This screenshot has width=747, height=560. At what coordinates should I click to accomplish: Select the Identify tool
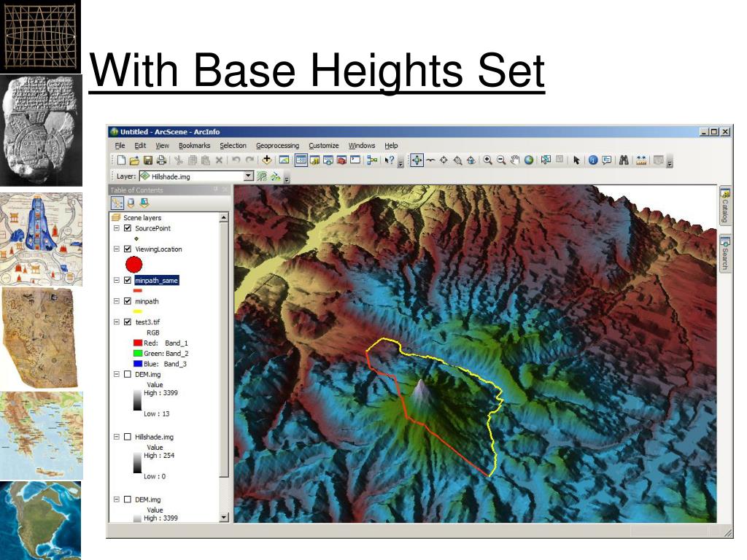point(593,160)
